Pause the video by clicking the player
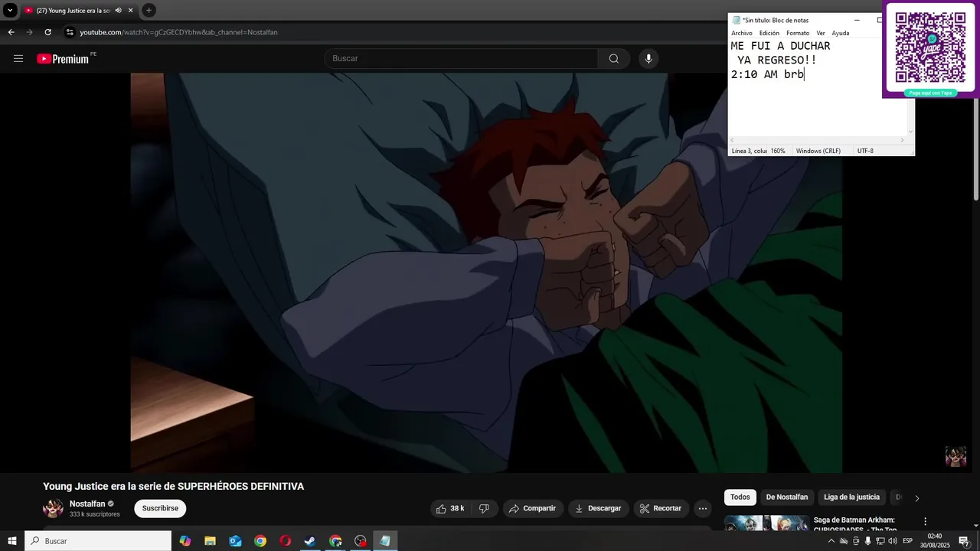 (486, 272)
